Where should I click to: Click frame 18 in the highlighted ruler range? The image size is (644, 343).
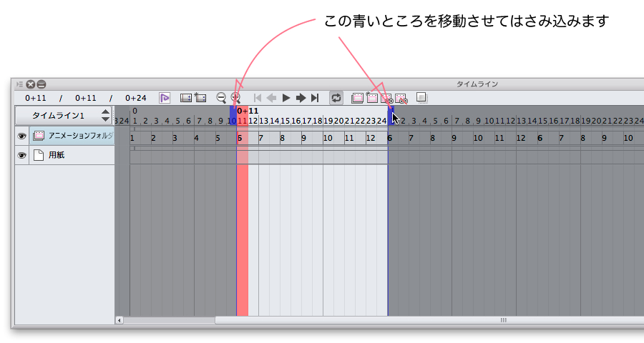[318, 121]
